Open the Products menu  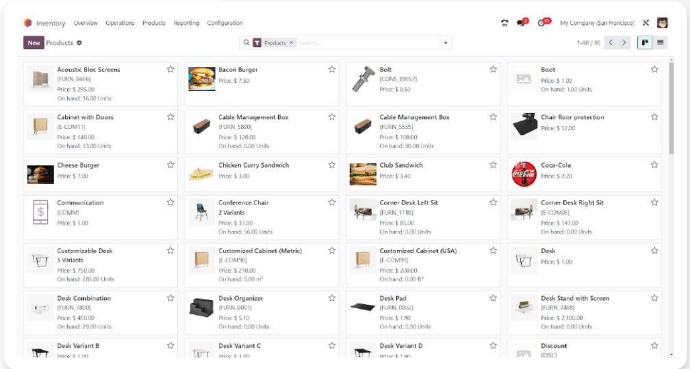[x=154, y=23]
